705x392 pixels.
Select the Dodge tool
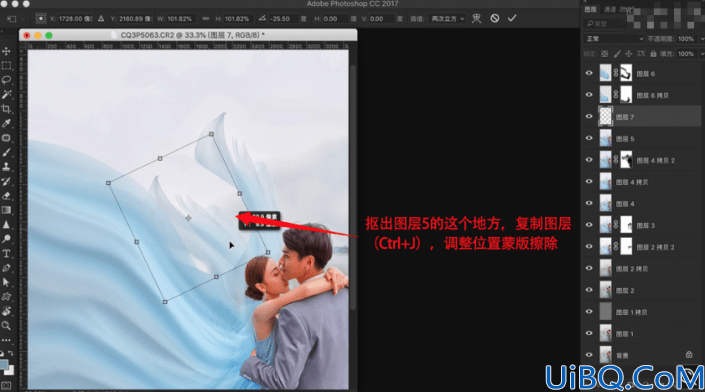tap(6, 239)
